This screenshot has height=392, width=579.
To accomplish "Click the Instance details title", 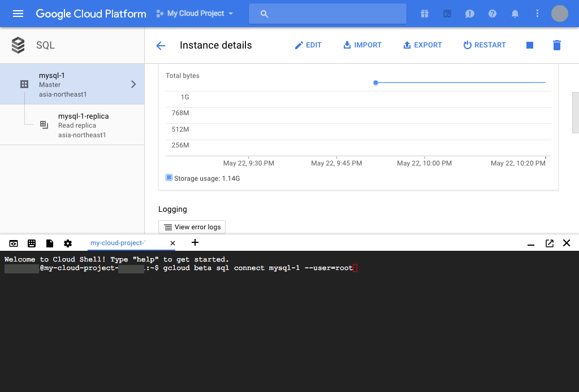I will [x=215, y=45].
